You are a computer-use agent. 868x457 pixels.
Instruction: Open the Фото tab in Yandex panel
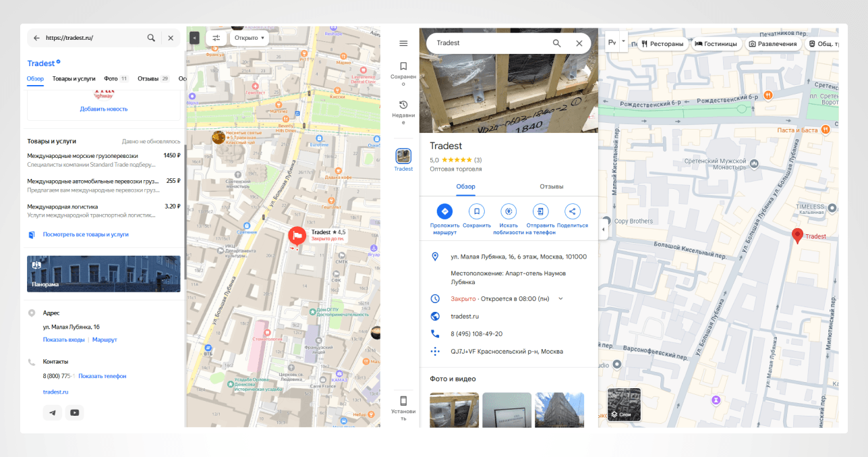(115, 79)
